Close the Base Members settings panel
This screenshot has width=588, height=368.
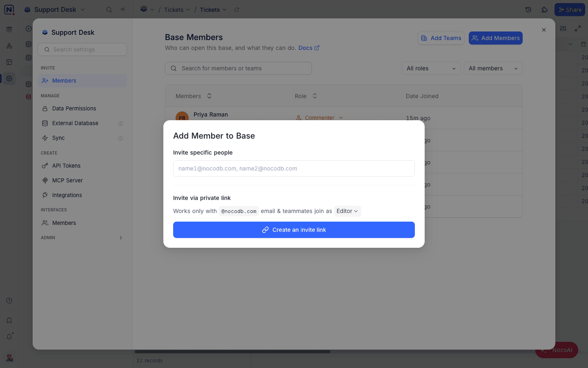(544, 30)
